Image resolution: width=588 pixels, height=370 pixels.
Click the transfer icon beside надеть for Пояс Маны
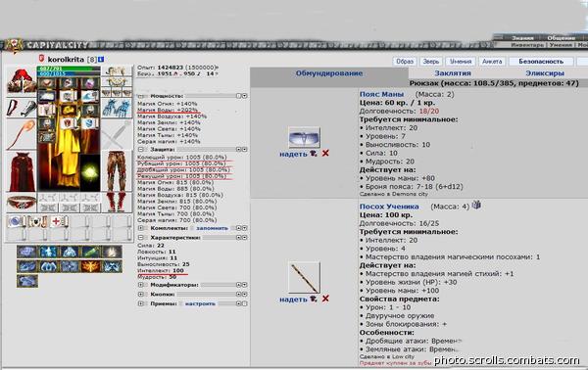click(x=314, y=153)
